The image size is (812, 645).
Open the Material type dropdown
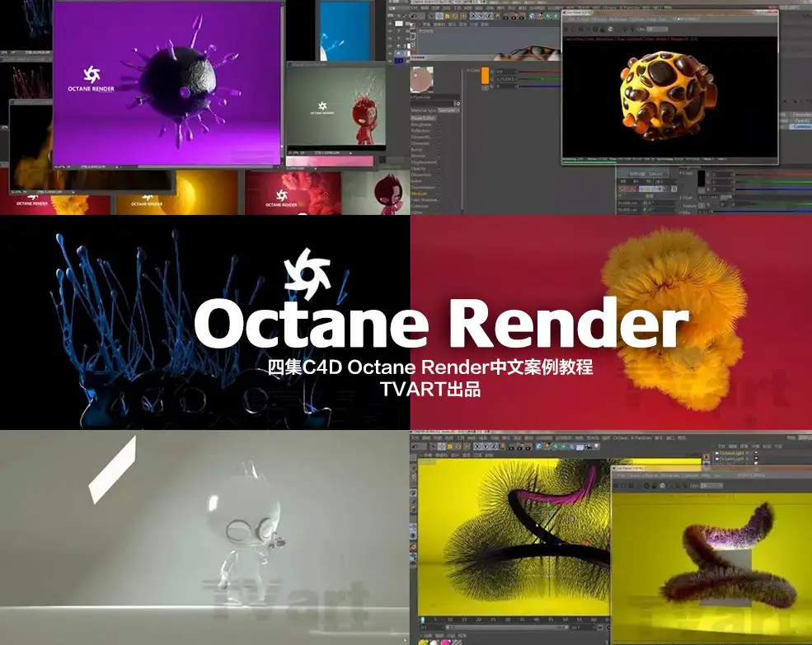point(448,110)
